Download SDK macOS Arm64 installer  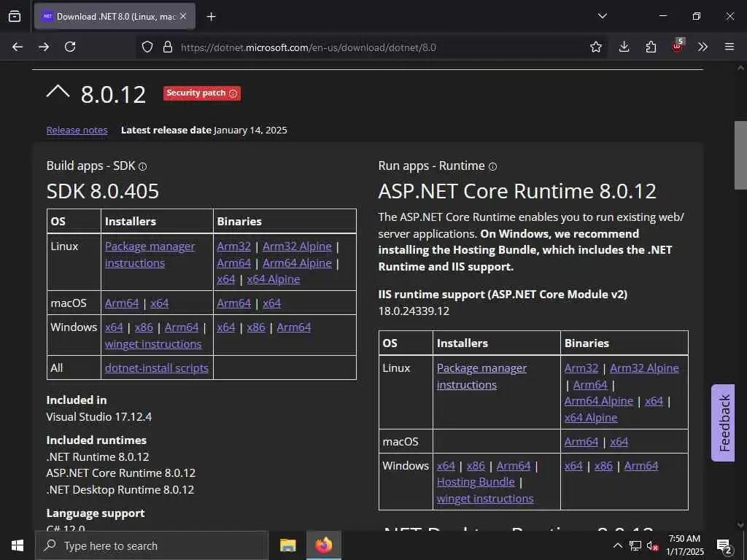(122, 303)
